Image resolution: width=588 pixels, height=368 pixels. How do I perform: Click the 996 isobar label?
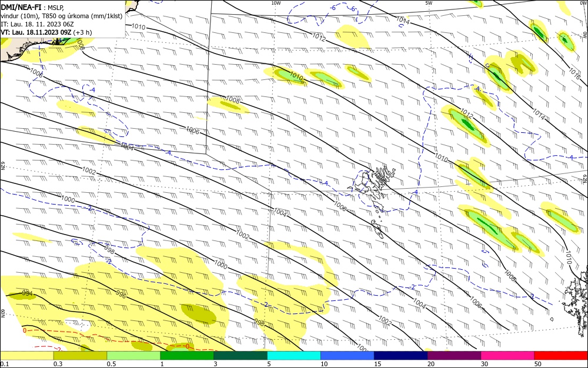pos(121,294)
